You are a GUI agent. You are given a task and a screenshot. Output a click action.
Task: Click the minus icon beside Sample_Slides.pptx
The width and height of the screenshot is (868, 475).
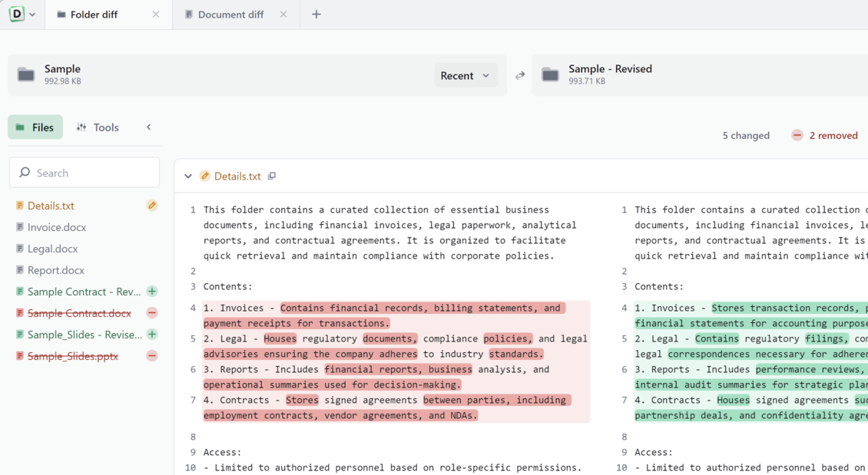point(152,356)
